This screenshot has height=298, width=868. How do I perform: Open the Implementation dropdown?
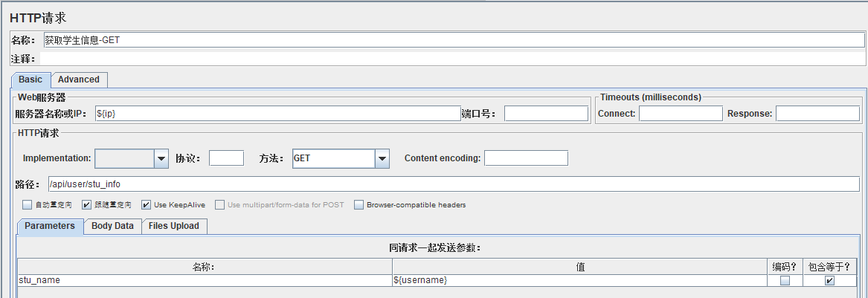pyautogui.click(x=161, y=158)
